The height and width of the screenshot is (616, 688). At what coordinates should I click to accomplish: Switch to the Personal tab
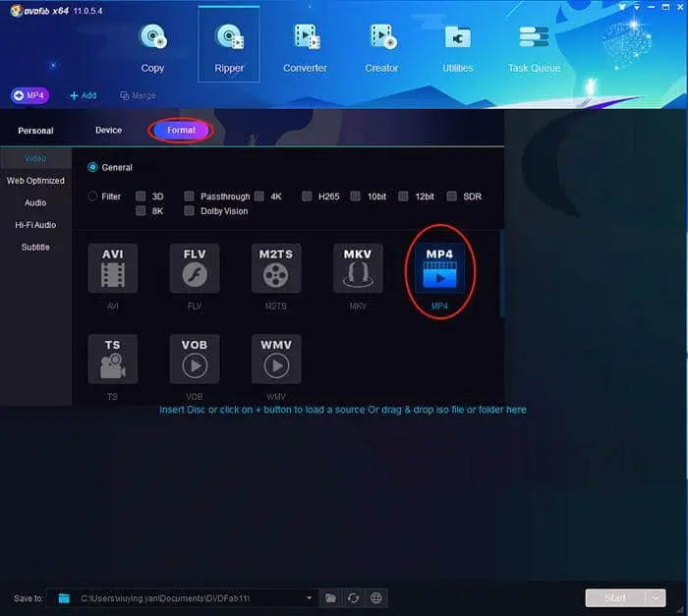[x=35, y=131]
